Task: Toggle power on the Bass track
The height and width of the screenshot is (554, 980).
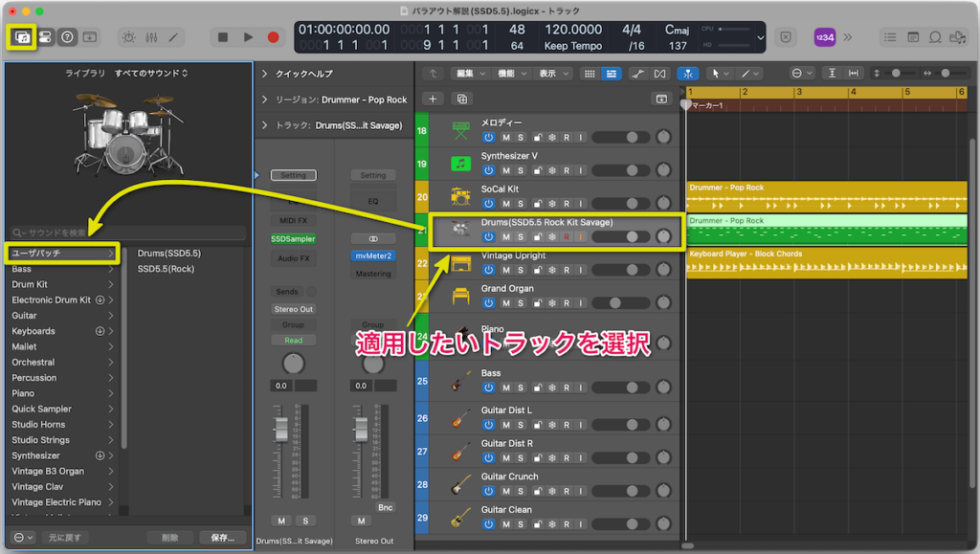Action: coord(489,388)
